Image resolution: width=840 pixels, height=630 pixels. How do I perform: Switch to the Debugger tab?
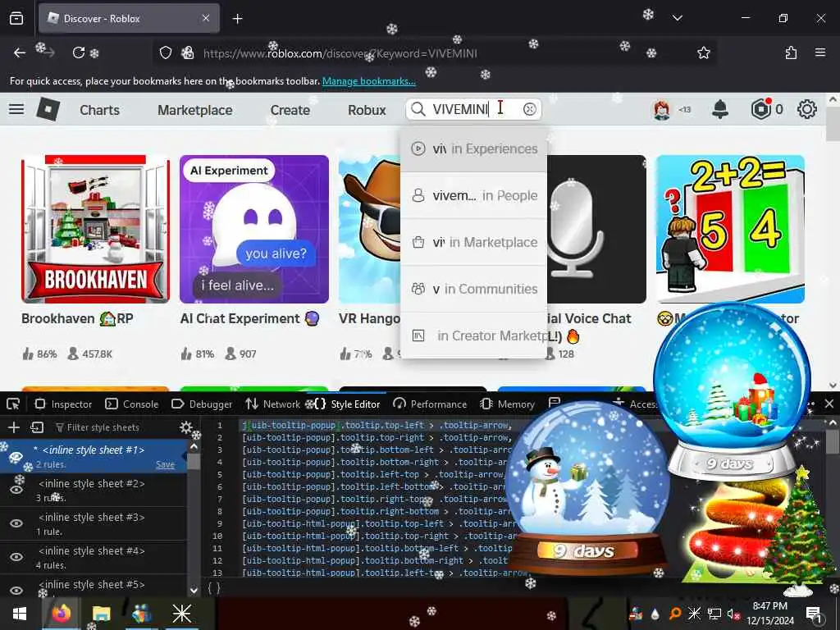point(202,404)
